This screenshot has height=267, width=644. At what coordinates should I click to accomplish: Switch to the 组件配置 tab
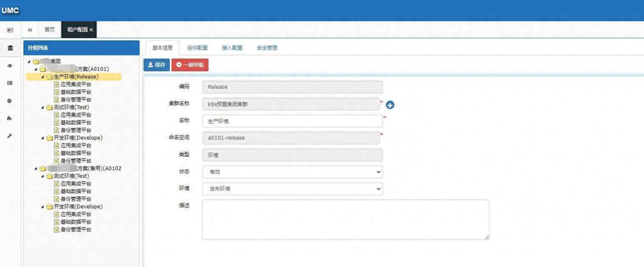197,48
